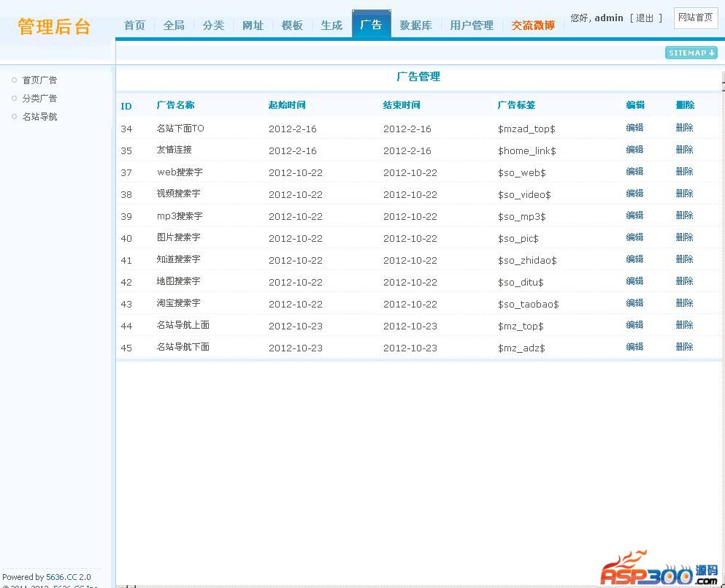Switch to the 分类 tab

tap(213, 26)
